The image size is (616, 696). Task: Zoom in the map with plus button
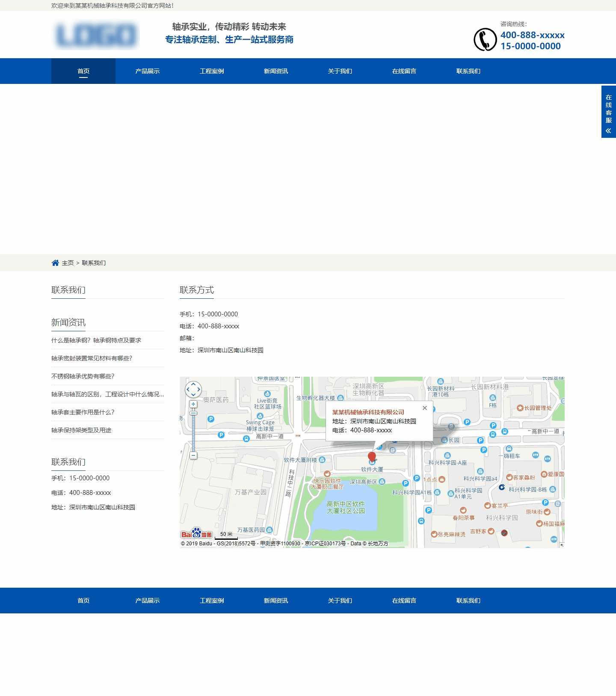[193, 404]
